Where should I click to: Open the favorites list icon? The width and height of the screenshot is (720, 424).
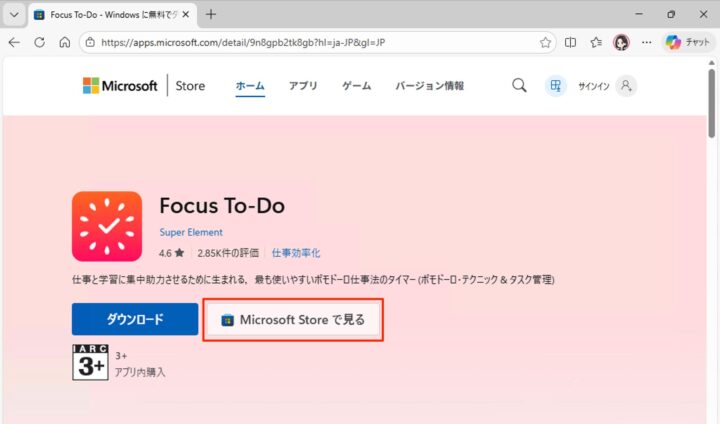(596, 43)
